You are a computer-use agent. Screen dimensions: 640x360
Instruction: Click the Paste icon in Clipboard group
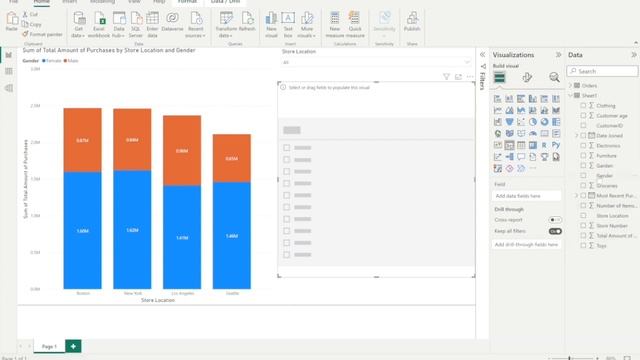(x=11, y=18)
